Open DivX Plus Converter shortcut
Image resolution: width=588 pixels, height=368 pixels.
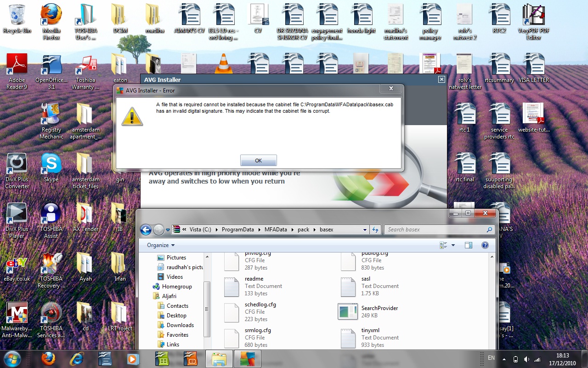point(17,171)
